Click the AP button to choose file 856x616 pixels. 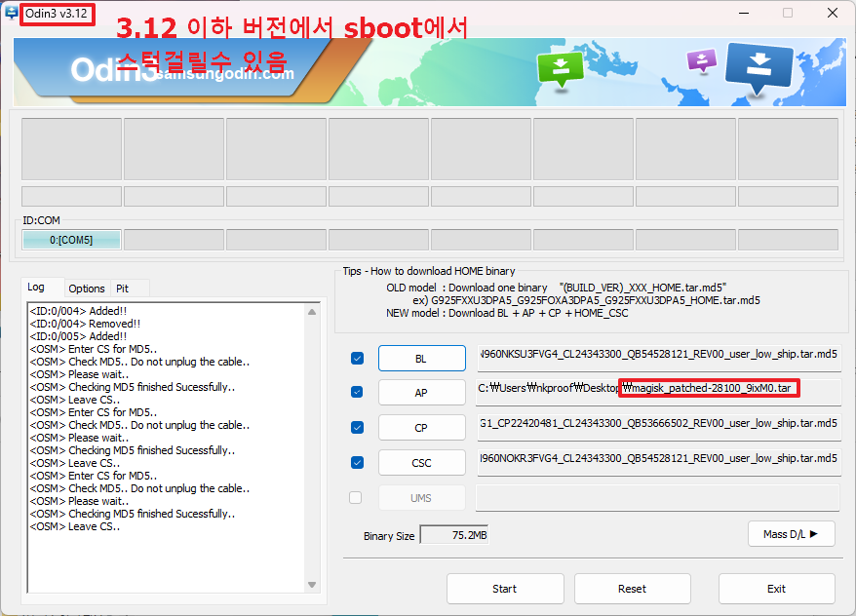click(x=421, y=393)
